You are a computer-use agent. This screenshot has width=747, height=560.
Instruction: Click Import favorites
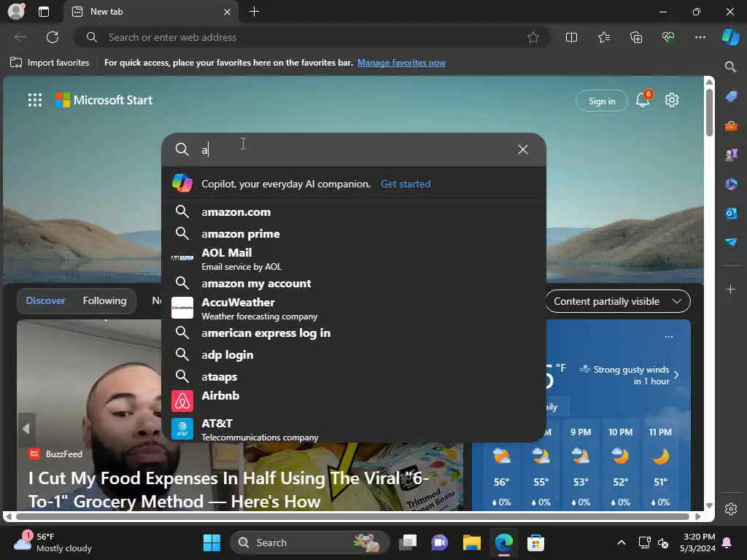pos(50,63)
